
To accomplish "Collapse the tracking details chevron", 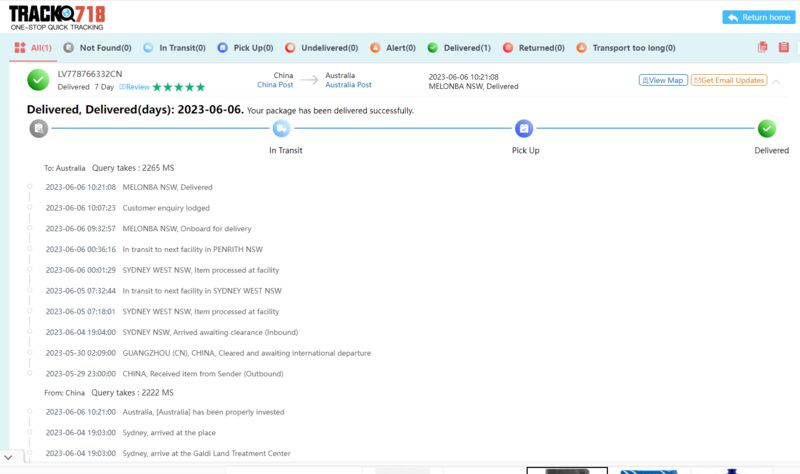I will pos(776,82).
